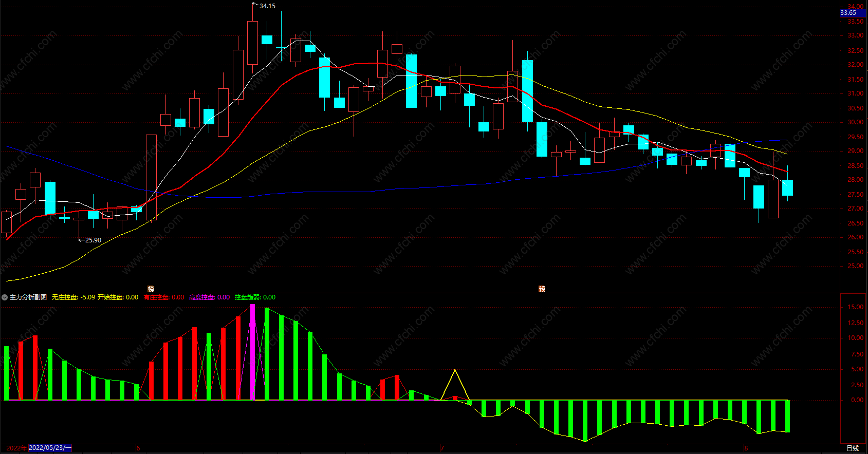Click the 日线 period button
Image resolution: width=868 pixels, height=454 pixels.
853,448
